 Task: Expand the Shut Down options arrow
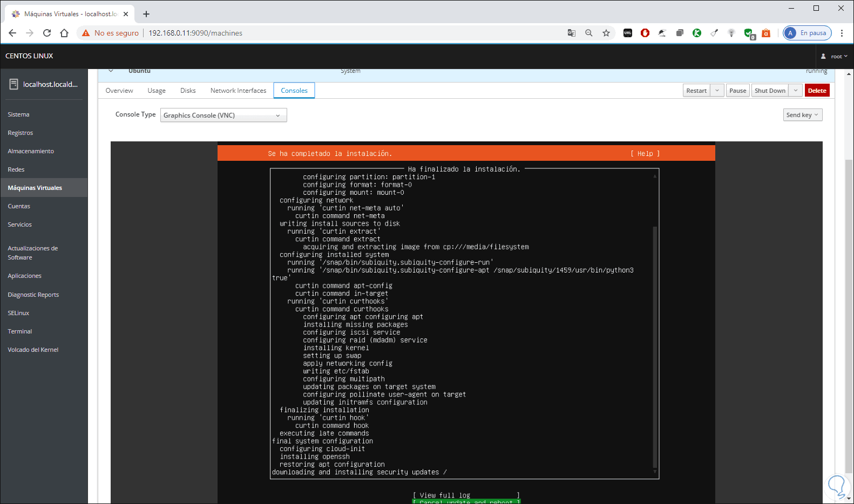796,91
